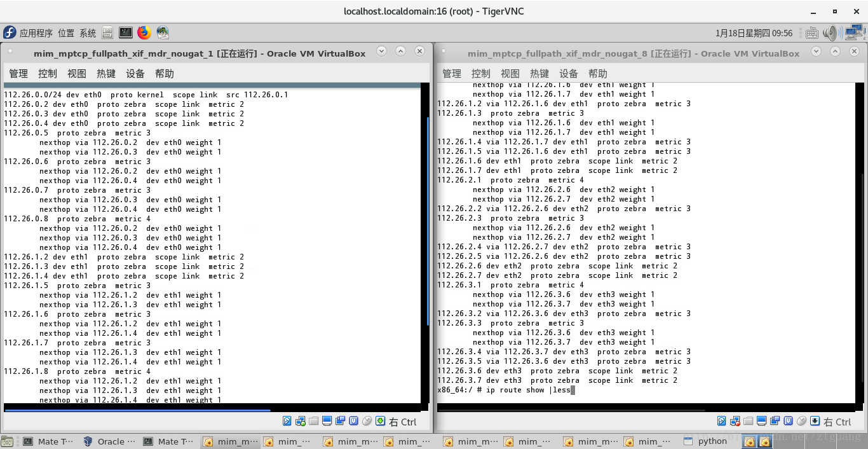Open 管理 menu in nougat_1 window
868x449 pixels.
pyautogui.click(x=18, y=74)
